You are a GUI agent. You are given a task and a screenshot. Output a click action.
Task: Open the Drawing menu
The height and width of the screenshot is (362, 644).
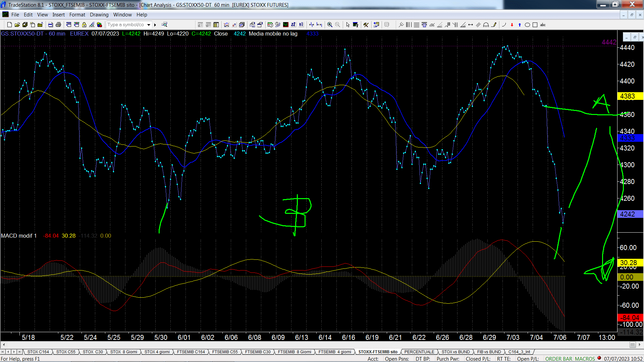tap(99, 15)
